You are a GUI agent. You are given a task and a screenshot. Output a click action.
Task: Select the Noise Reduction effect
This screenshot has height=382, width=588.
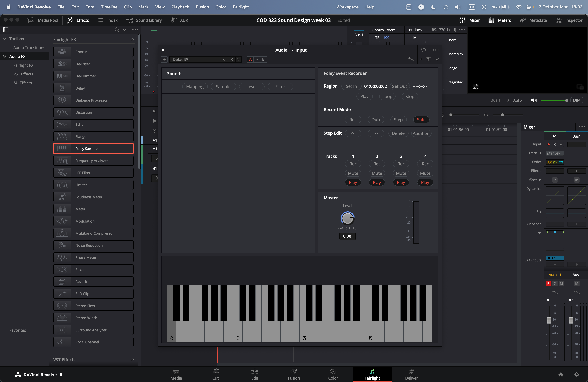point(93,245)
